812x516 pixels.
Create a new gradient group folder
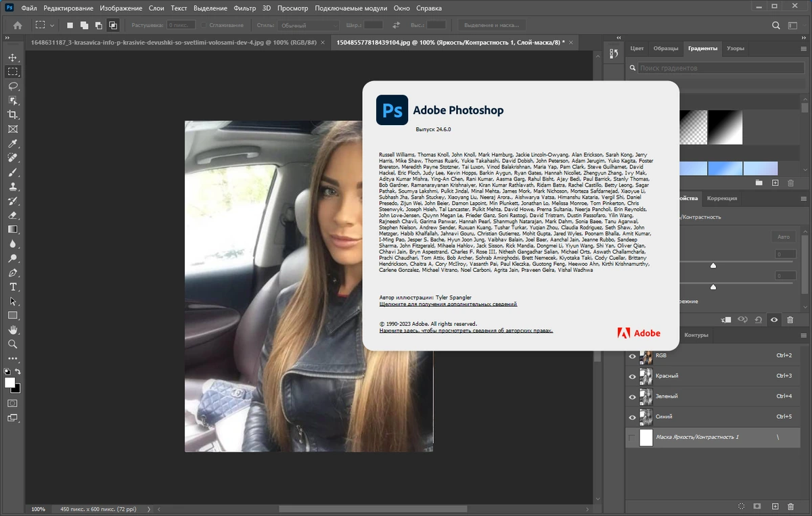759,183
